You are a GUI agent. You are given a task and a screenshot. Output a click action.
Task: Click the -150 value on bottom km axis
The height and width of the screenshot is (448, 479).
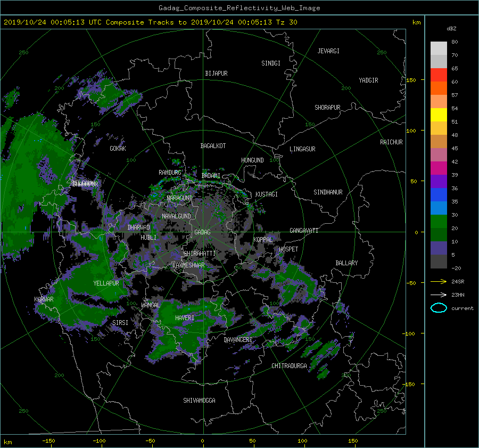click(x=48, y=441)
